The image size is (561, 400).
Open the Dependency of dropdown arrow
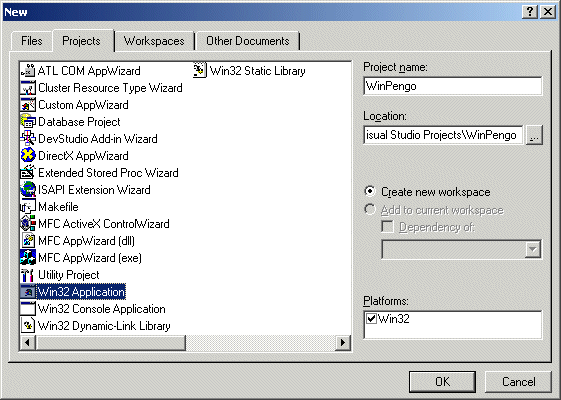coord(533,249)
